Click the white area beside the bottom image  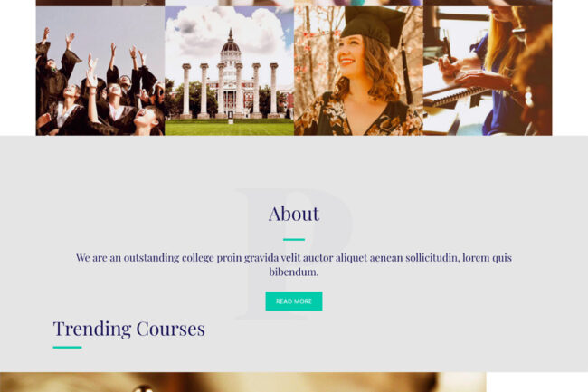click(x=537, y=382)
